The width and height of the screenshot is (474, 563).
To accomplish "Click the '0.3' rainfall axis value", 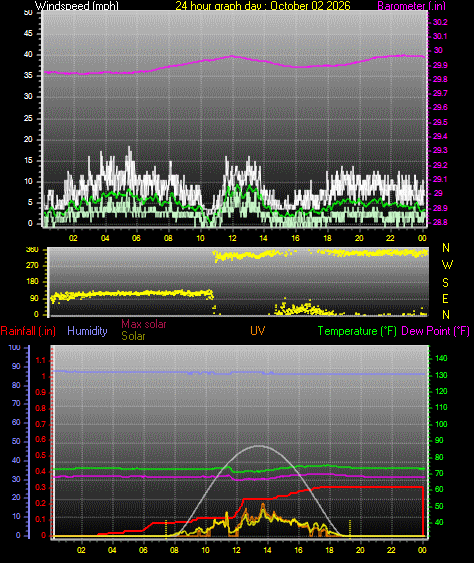I will (x=41, y=488).
